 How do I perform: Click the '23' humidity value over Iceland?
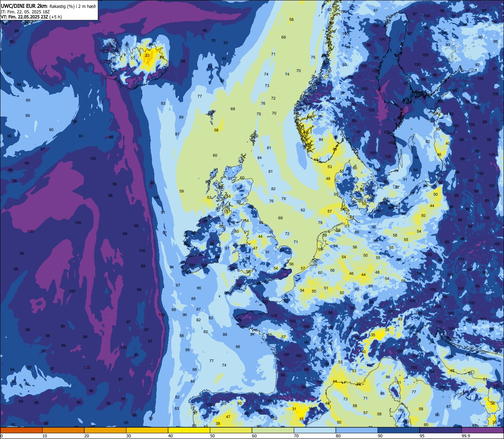click(x=147, y=56)
